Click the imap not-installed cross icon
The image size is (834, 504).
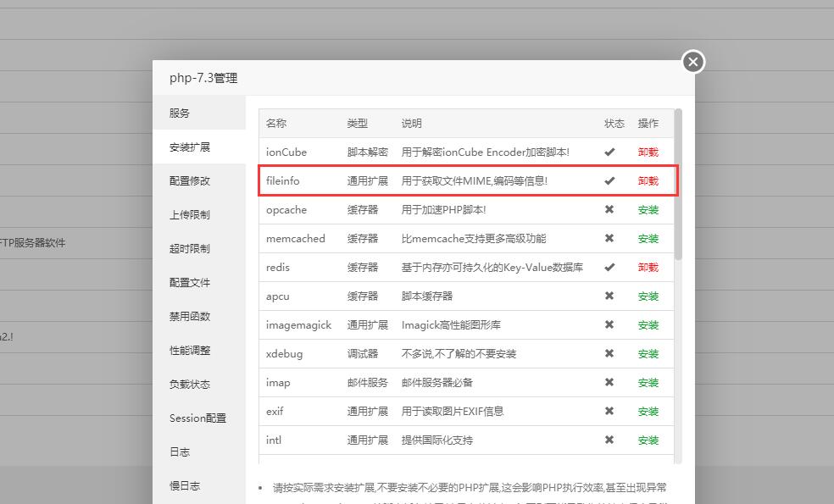click(x=609, y=382)
